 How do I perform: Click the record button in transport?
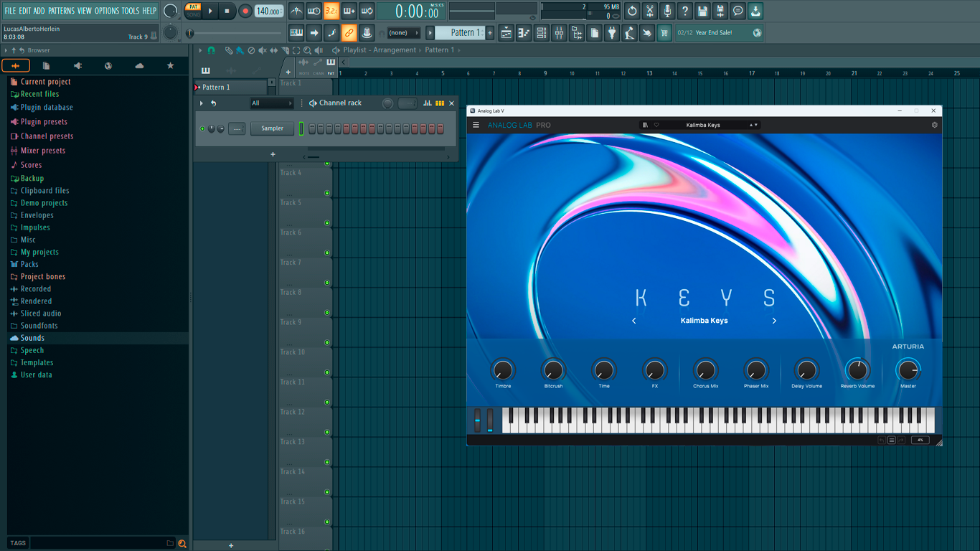coord(245,11)
